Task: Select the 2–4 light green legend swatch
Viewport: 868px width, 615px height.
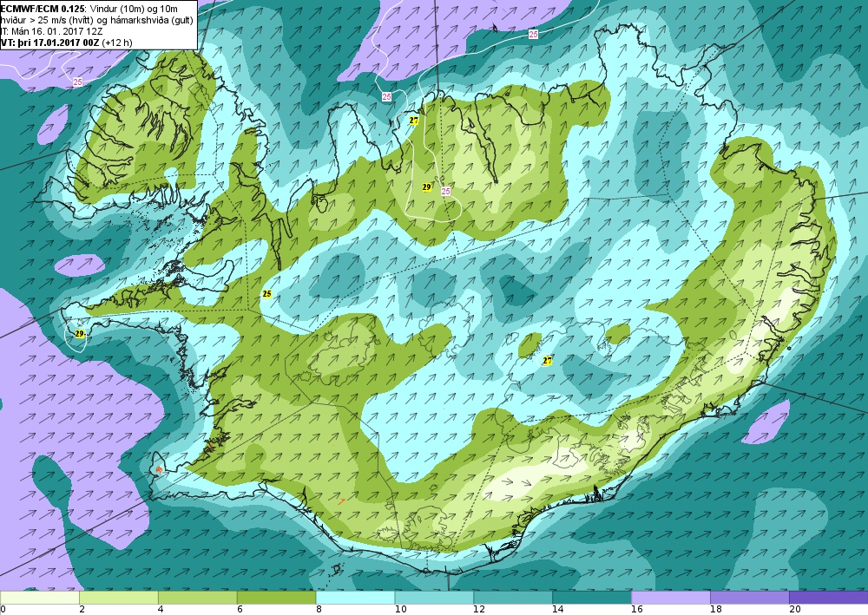Action: coord(118,598)
